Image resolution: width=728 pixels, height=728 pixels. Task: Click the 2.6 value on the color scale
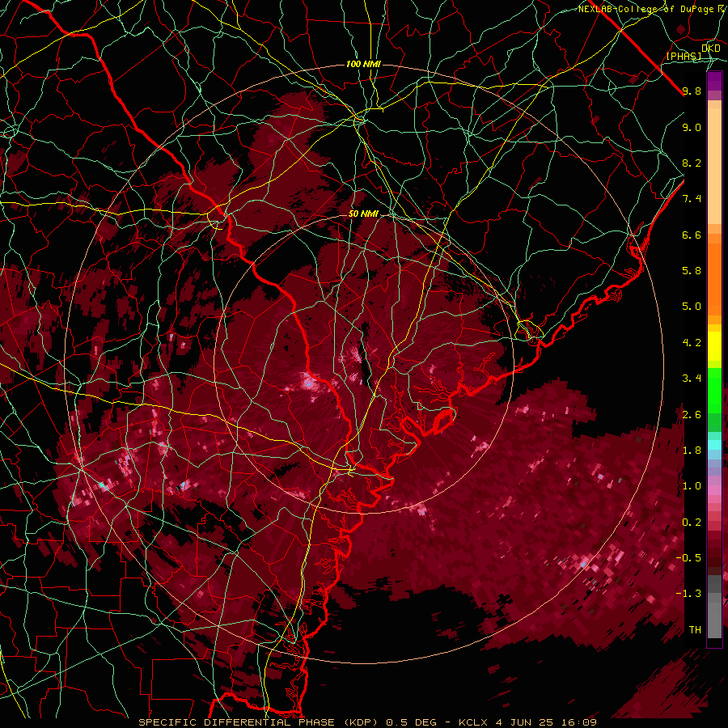pyautogui.click(x=692, y=415)
